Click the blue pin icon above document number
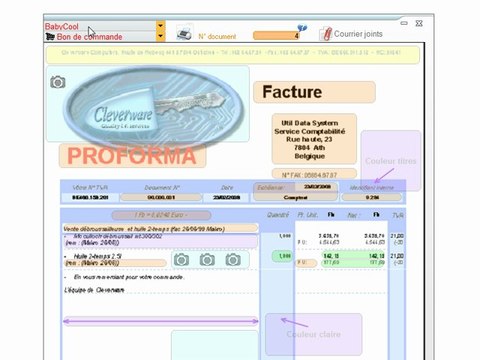The image size is (480, 360). click(302, 28)
